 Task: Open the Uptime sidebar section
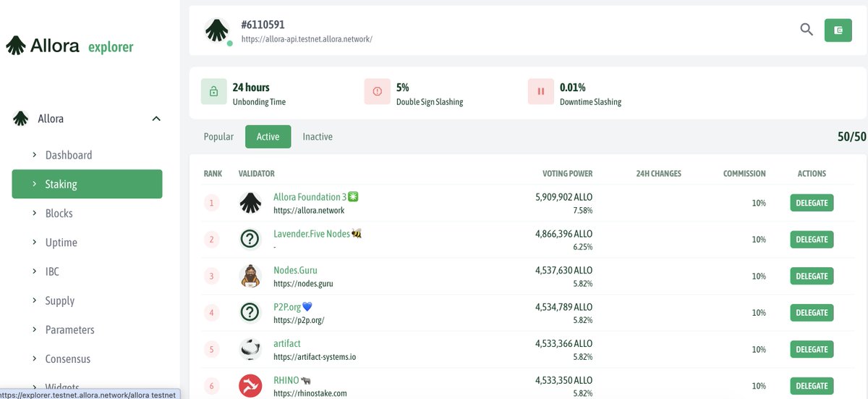click(x=61, y=243)
